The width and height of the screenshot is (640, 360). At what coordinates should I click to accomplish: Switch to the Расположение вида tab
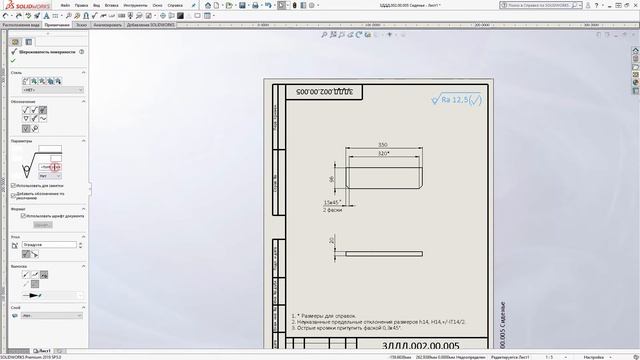tap(21, 25)
